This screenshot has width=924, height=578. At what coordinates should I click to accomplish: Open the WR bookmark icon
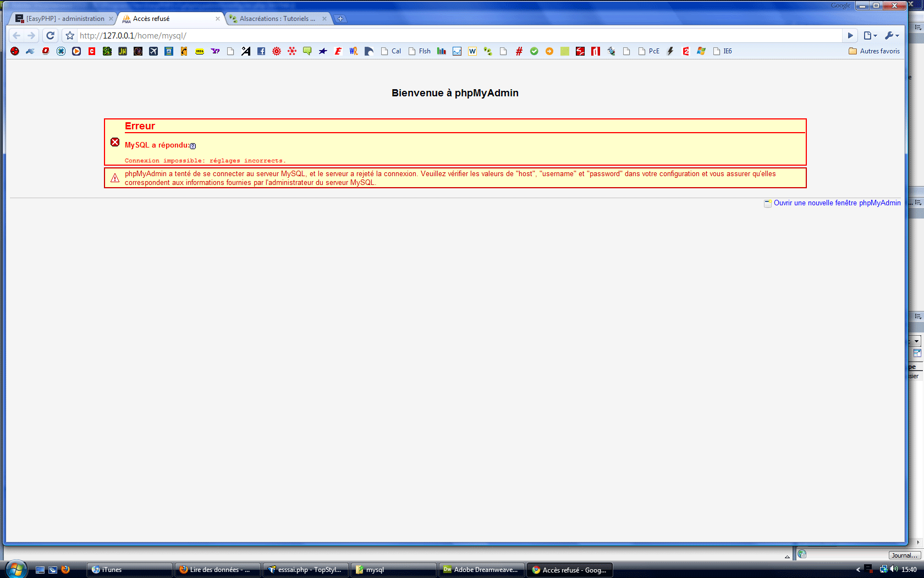coord(354,51)
